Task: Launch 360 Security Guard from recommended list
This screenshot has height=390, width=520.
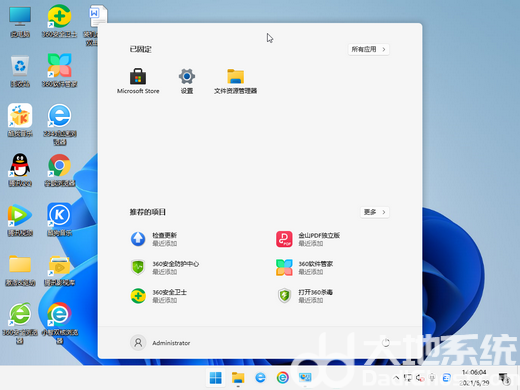Action: click(x=159, y=296)
